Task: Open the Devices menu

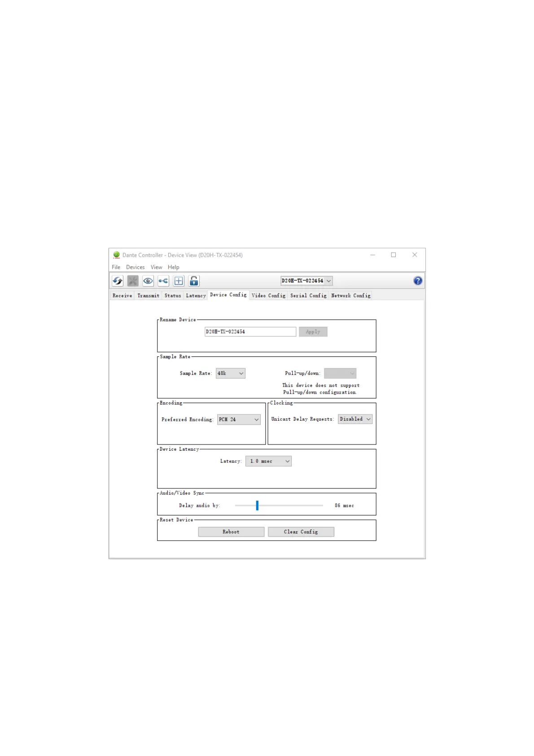Action: click(136, 267)
